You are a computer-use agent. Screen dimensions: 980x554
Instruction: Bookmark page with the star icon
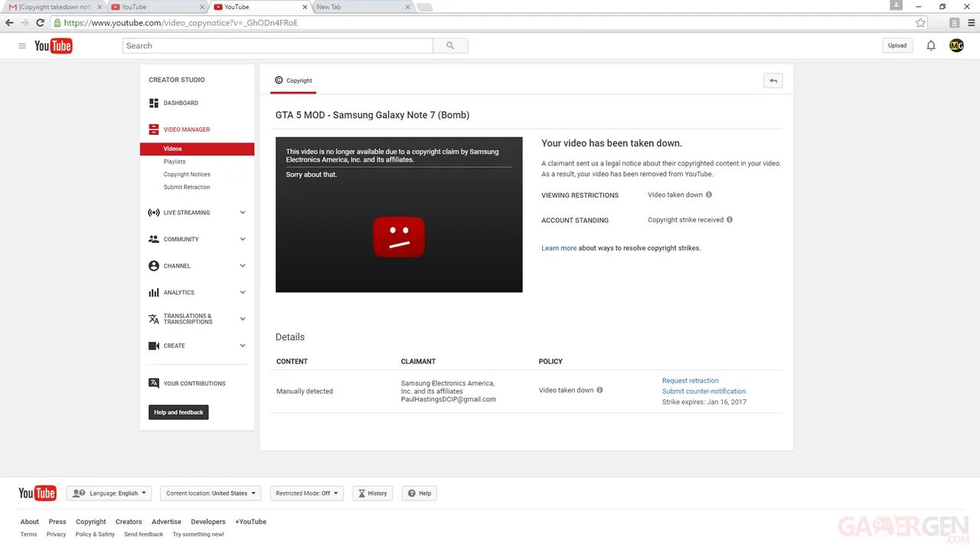(920, 23)
